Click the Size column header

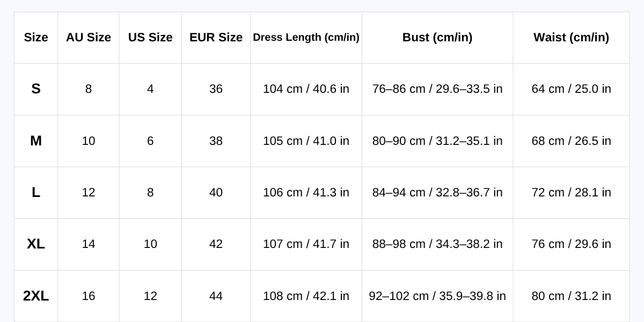coord(36,38)
